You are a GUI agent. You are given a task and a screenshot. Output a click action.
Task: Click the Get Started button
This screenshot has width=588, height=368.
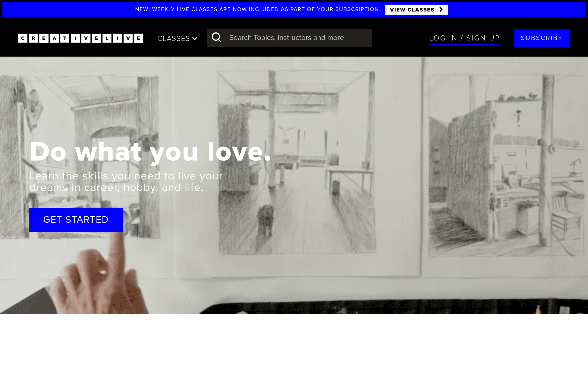coord(76,220)
